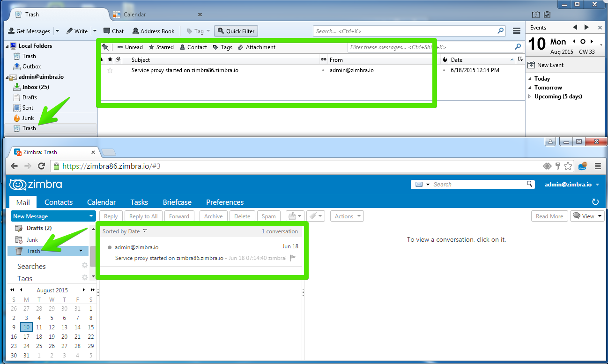Click the tasks icon above Events panel
608x364 pixels.
click(x=547, y=15)
